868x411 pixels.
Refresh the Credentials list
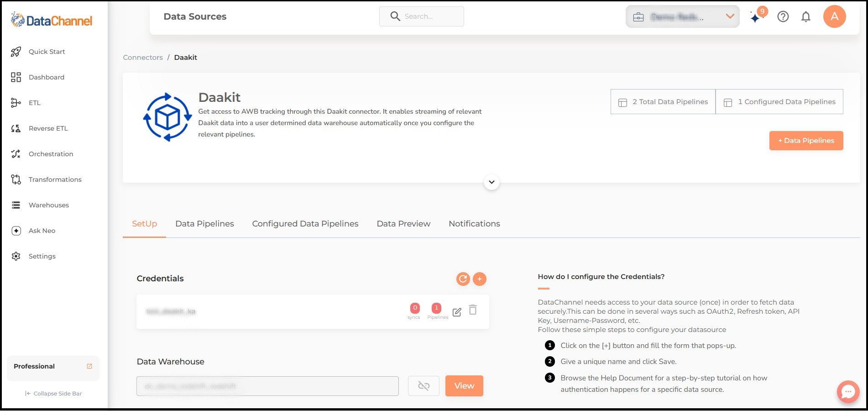[463, 279]
